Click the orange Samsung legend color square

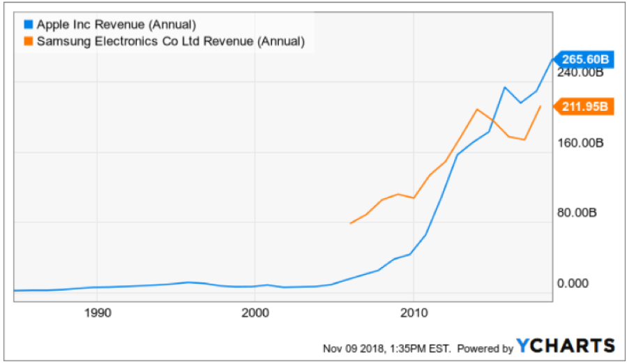[29, 41]
